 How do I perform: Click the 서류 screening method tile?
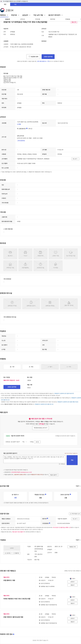[12, 367]
